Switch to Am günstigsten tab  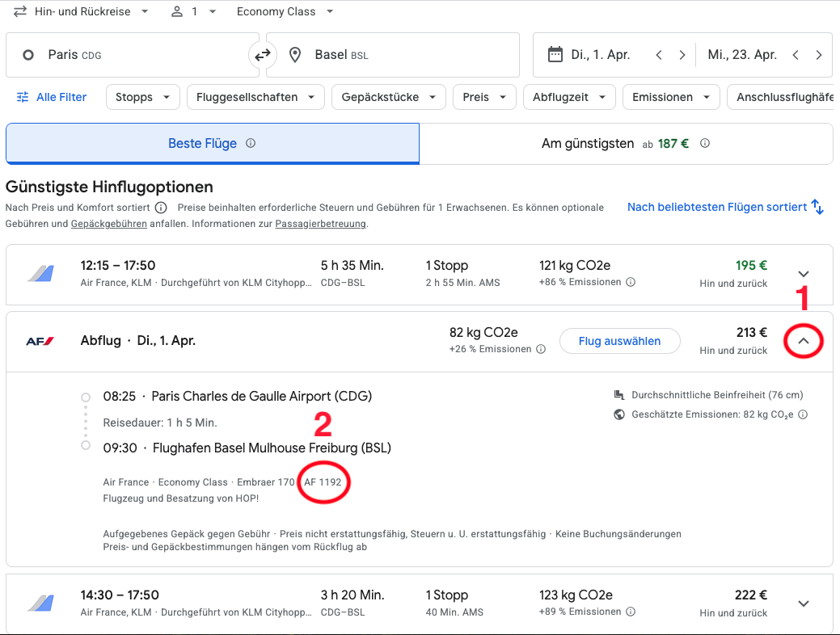(626, 144)
